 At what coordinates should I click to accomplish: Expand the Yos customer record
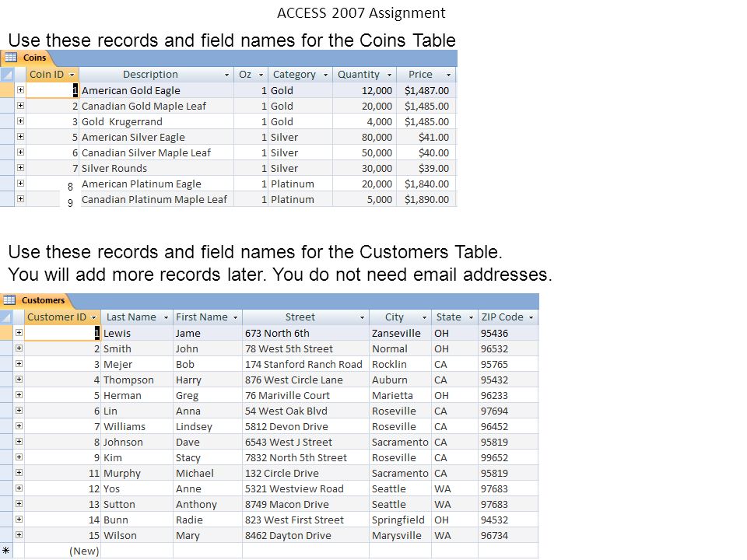click(x=19, y=488)
